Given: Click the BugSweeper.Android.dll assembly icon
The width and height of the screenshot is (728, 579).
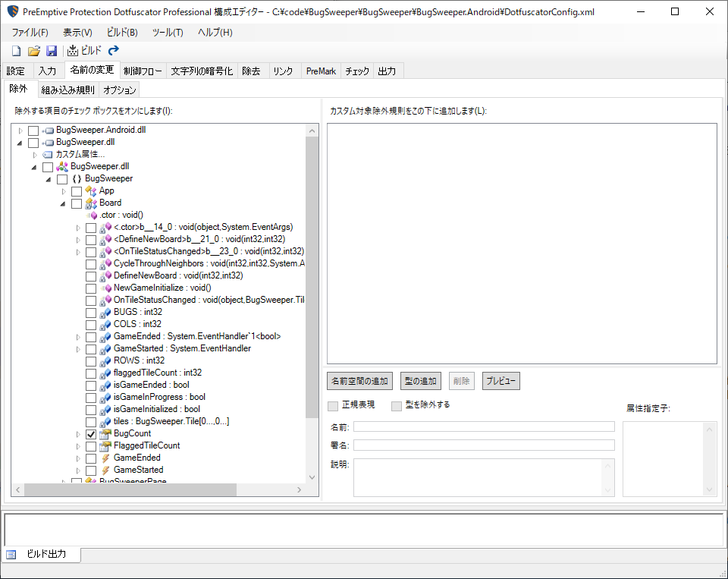Looking at the screenshot, I should (x=49, y=131).
